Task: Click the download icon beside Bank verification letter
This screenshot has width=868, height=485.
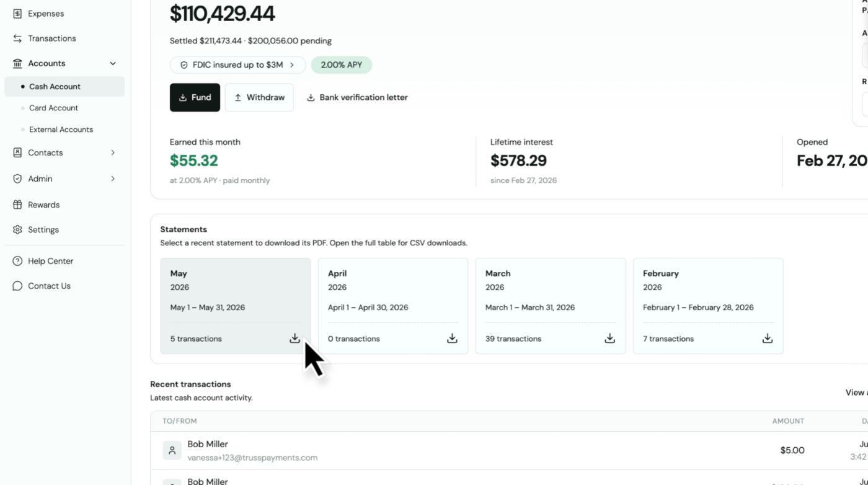Action: tap(311, 97)
